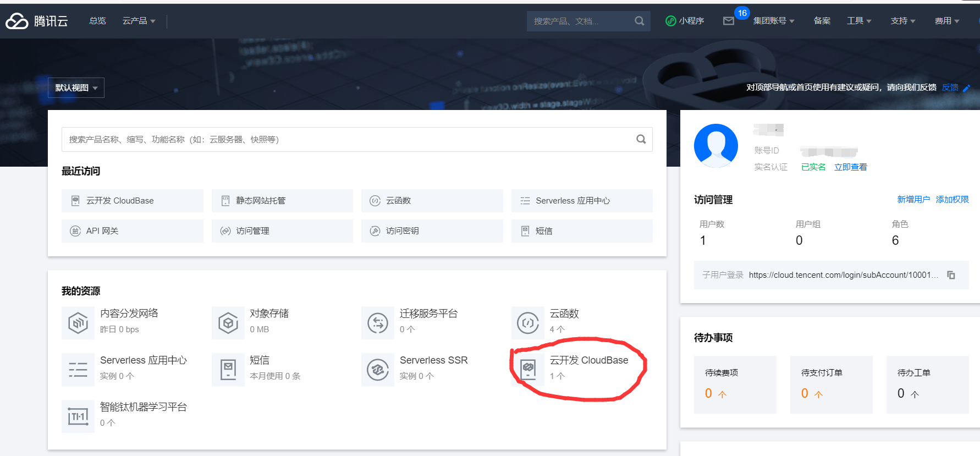Open the Serverless 应用中心 resource icon
The width and height of the screenshot is (980, 456).
tap(78, 370)
